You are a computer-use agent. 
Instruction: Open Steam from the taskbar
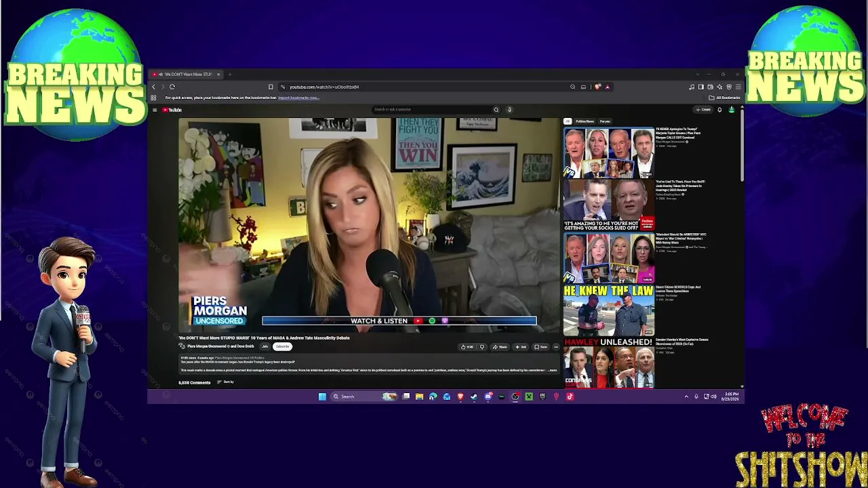point(474,396)
